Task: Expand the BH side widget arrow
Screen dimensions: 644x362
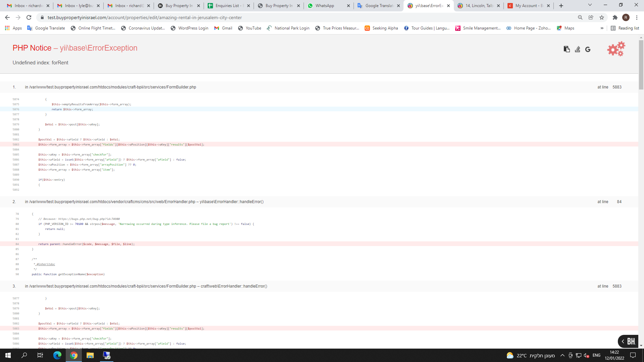Action: (x=623, y=341)
